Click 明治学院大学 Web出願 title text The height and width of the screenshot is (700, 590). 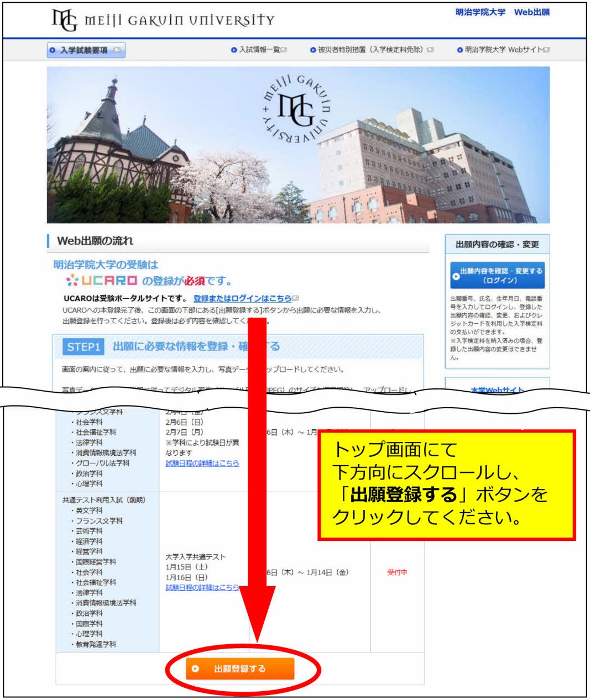coord(503,12)
